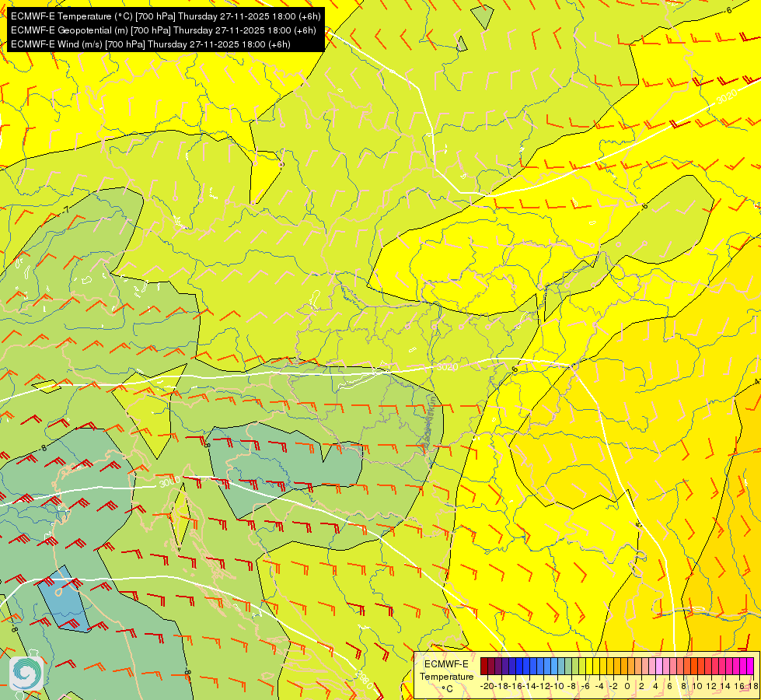This screenshot has height=700, width=761.
Task: Click the dark red first legend swatch
Action: pyautogui.click(x=484, y=666)
